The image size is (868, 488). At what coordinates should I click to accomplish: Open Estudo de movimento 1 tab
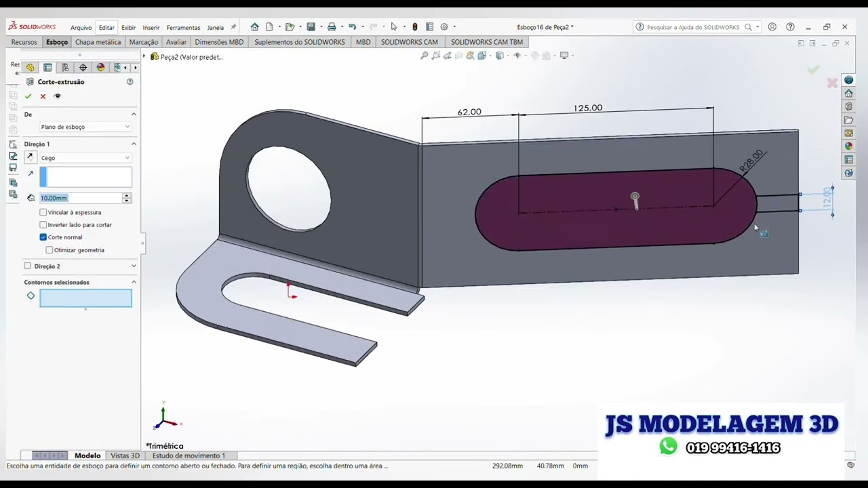(x=189, y=455)
